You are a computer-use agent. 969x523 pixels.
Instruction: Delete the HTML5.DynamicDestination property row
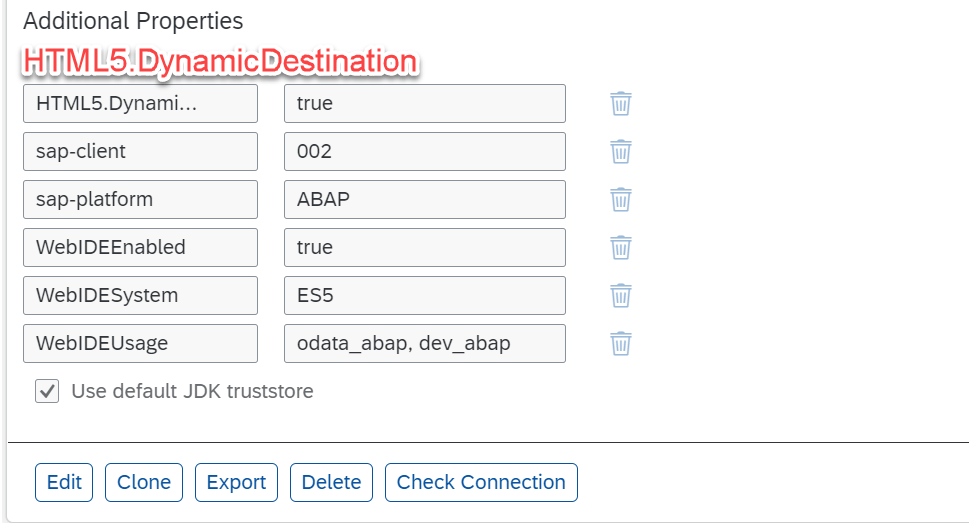(x=621, y=103)
